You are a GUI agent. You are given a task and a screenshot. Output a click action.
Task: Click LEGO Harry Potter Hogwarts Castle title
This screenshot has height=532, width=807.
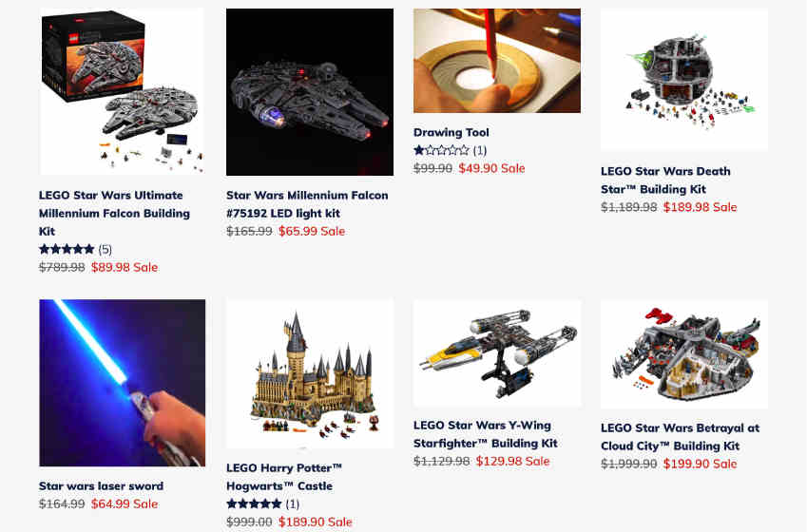[x=284, y=477]
